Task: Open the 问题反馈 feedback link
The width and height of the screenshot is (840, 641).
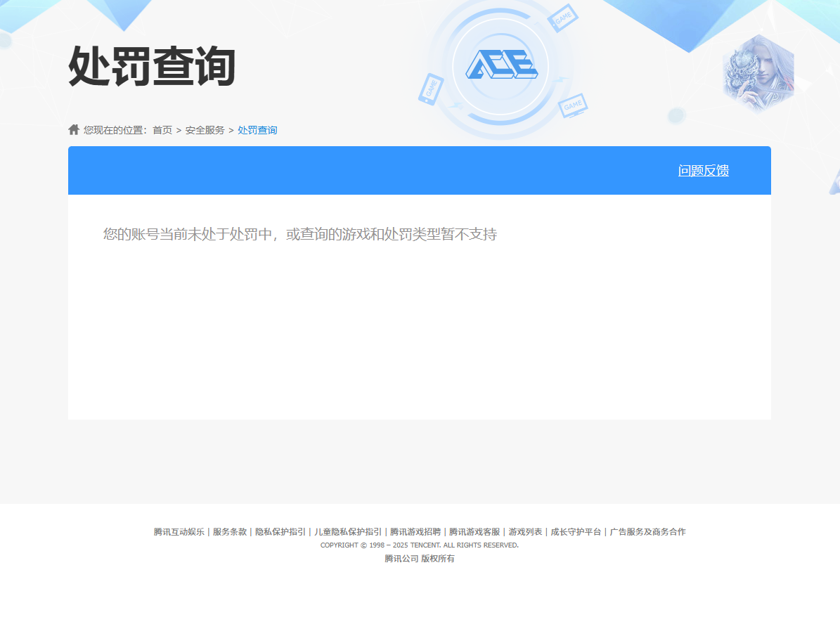Action: [x=703, y=170]
